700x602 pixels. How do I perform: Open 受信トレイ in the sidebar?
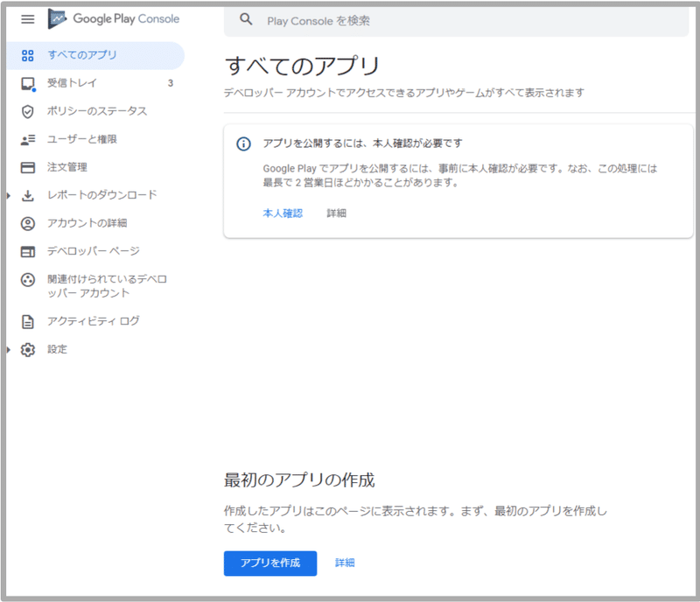95,83
